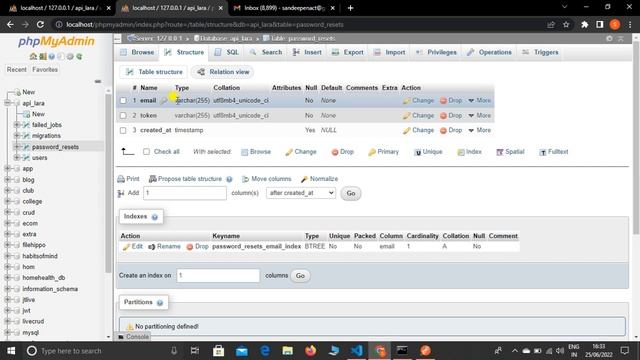
Task: Click Change for the created_at column
Action: (x=418, y=130)
